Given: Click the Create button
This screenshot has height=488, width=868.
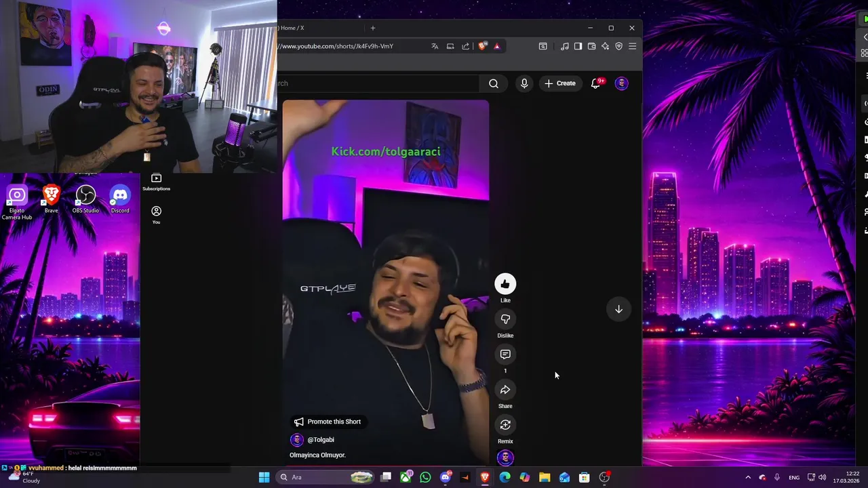Looking at the screenshot, I should 560,83.
